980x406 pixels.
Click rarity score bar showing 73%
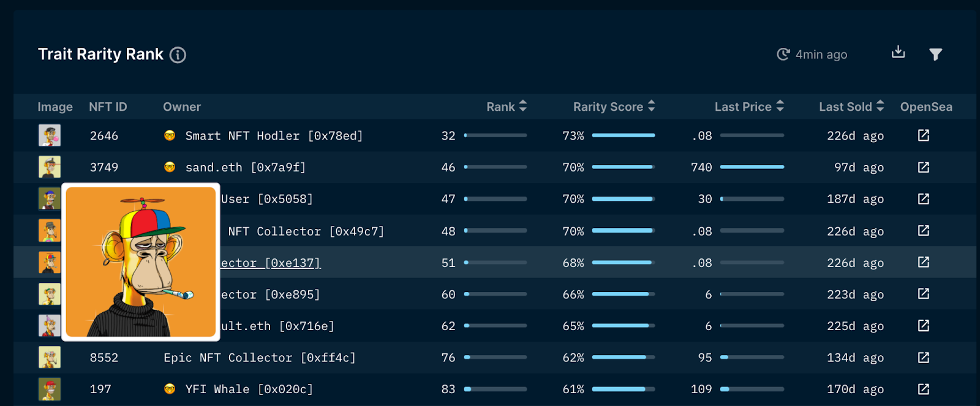click(x=624, y=135)
